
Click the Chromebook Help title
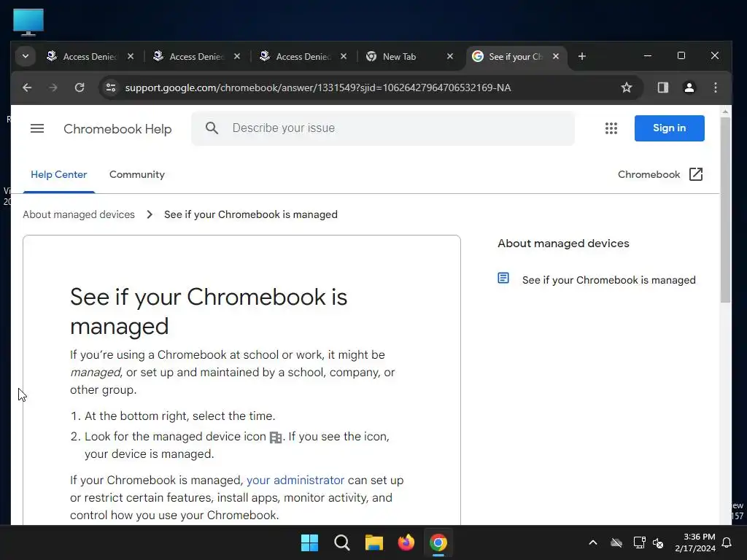[x=117, y=129]
